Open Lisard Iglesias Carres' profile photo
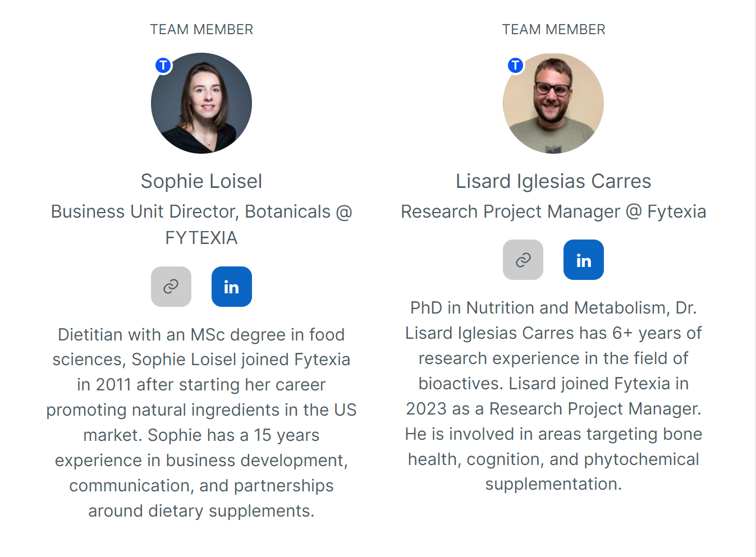Screen dimensions: 756x557 click(553, 103)
